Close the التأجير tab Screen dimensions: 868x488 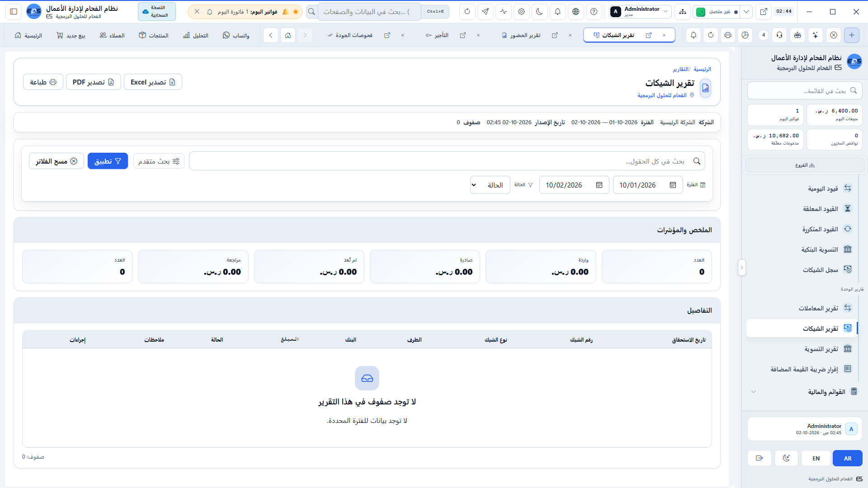[x=478, y=35]
